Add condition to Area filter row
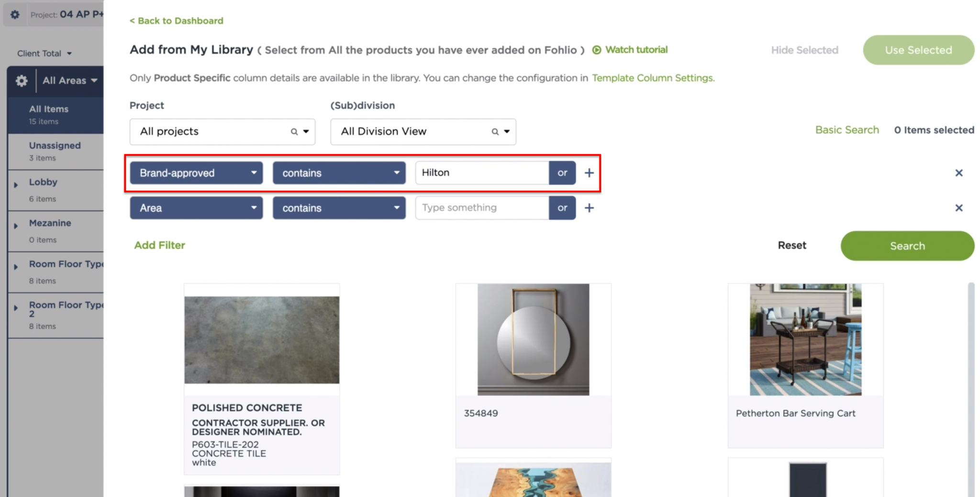 click(x=589, y=208)
